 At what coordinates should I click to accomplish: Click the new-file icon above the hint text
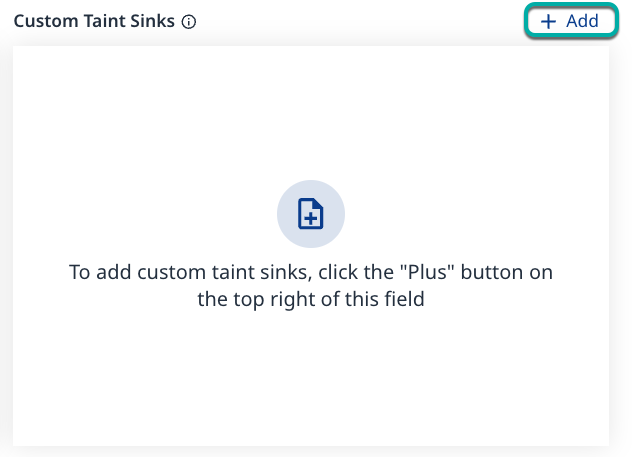click(311, 214)
